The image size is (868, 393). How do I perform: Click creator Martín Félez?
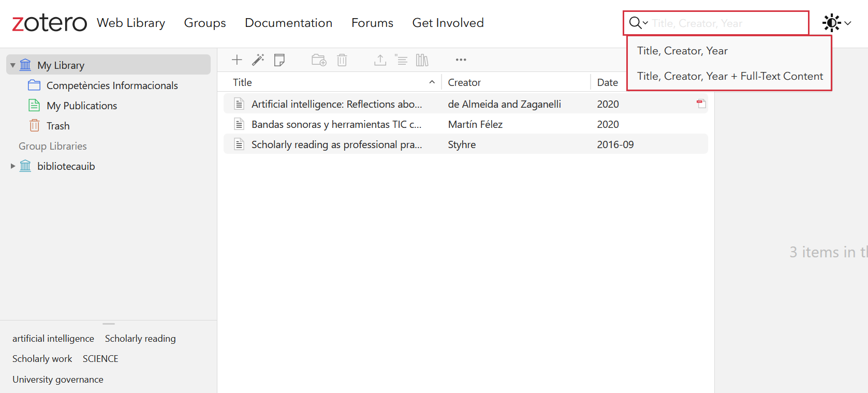click(475, 124)
